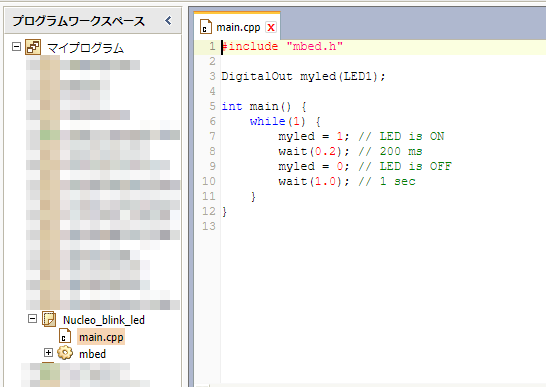Click line number 7 in gutter
The width and height of the screenshot is (546, 387).
coord(212,136)
